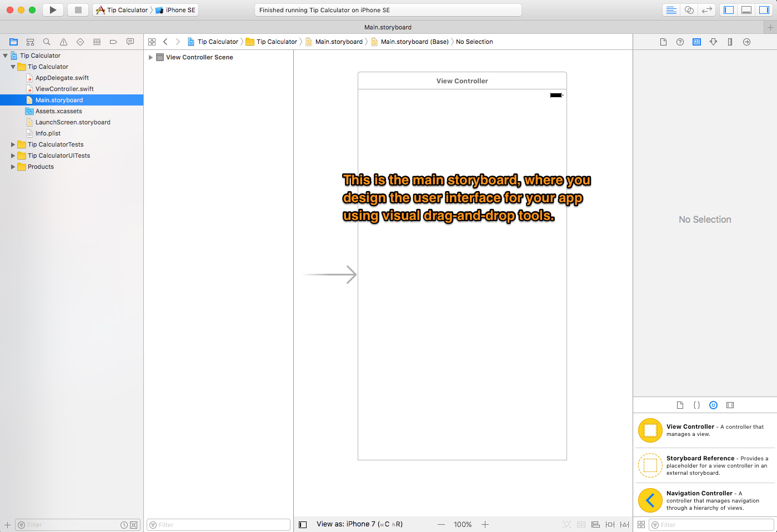
Task: Zoom out the storyboard canvas
Action: point(441,524)
